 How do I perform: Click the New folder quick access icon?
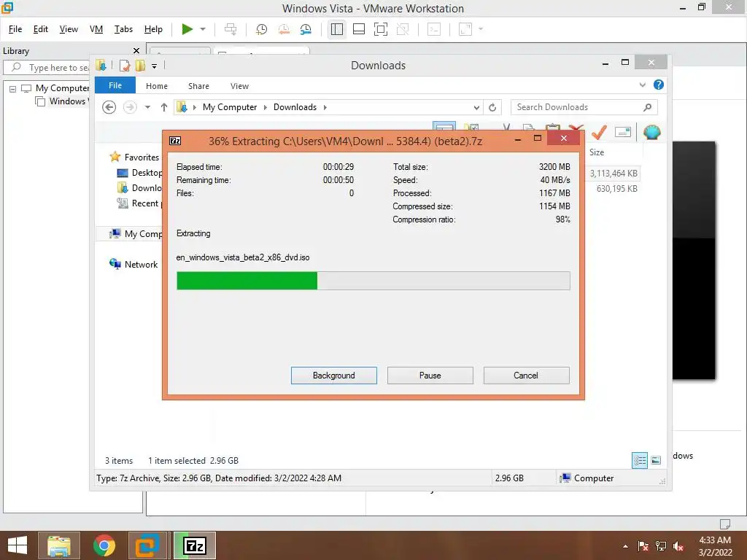pos(141,66)
